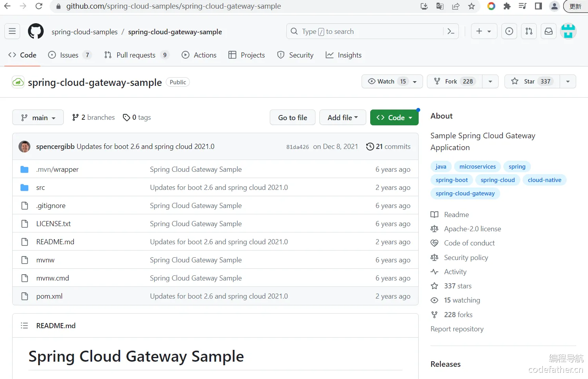Go back to previous page
The width and height of the screenshot is (588, 379).
[7, 6]
